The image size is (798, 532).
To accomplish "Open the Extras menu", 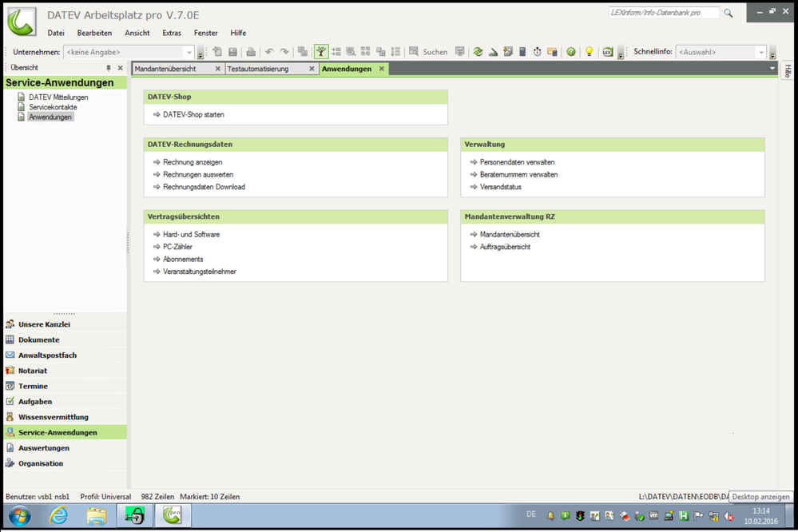I will pyautogui.click(x=172, y=33).
